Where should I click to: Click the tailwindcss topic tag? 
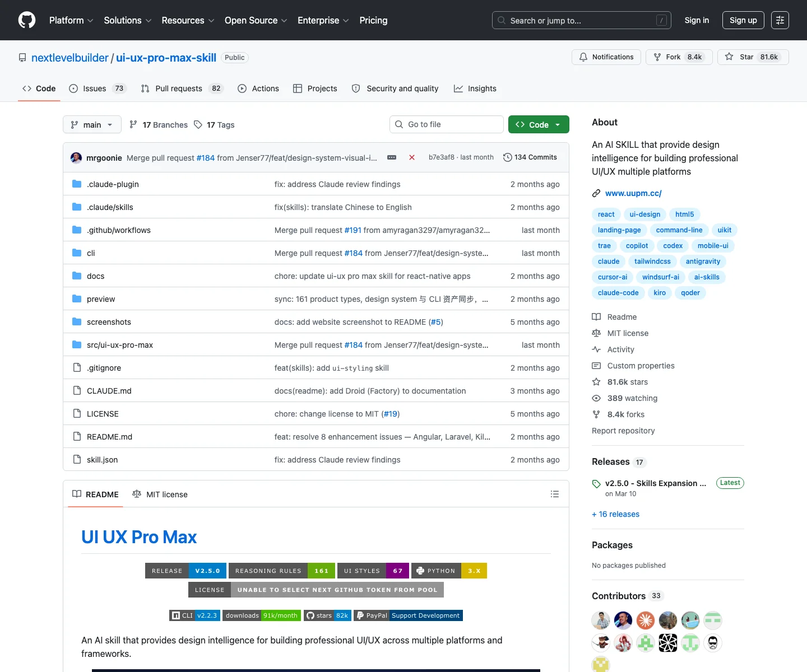click(652, 262)
